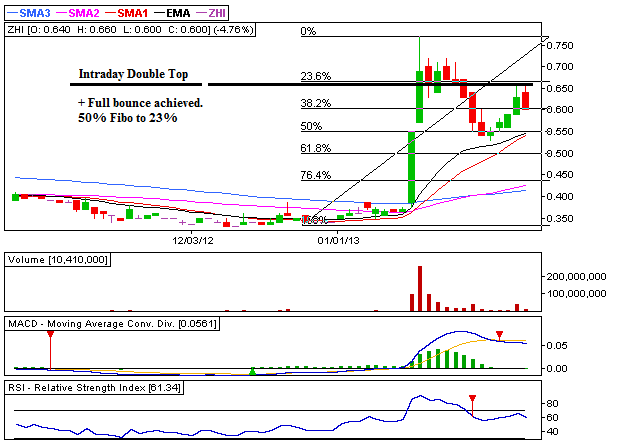Click the 12/03/12 date label
Image resolution: width=623 pixels, height=443 pixels.
click(193, 241)
